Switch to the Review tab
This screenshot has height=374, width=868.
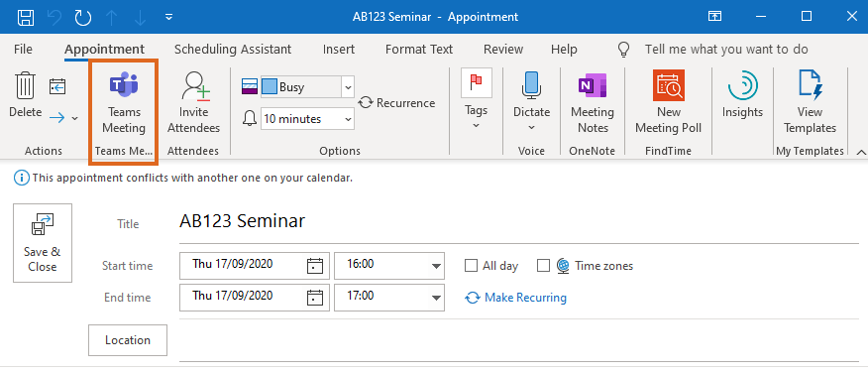503,50
